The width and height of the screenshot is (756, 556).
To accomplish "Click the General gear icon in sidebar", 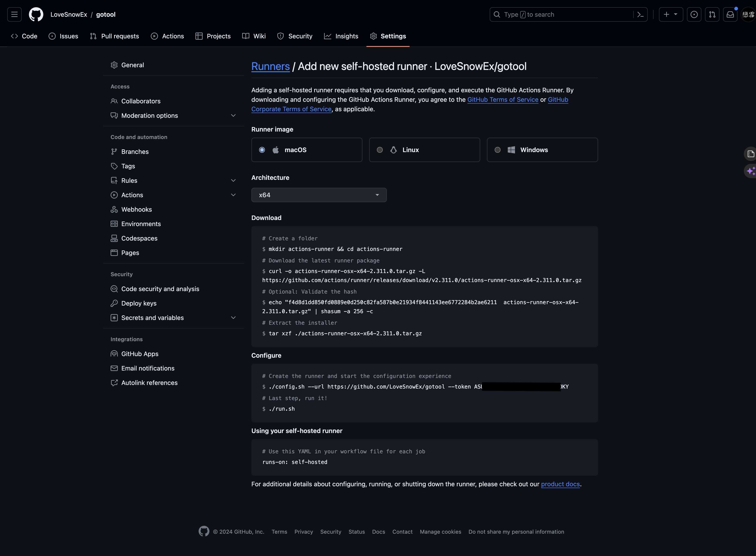I will click(114, 65).
